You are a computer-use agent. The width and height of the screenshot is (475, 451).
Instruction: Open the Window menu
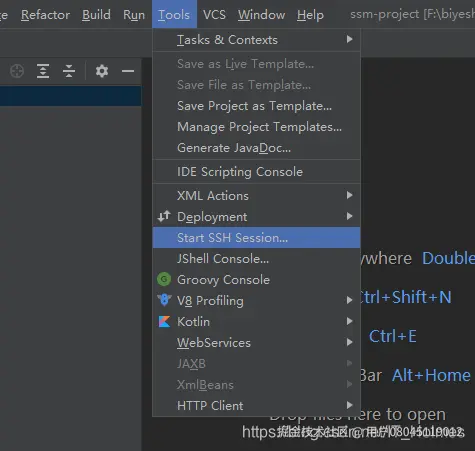click(x=261, y=15)
